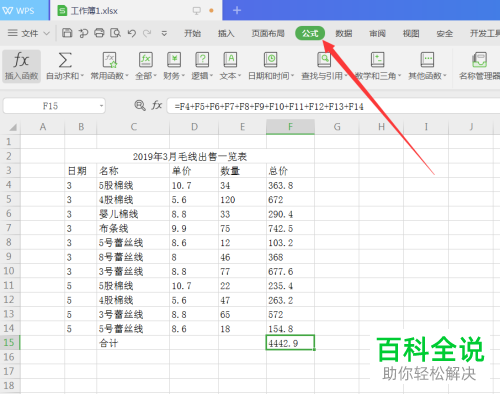The image size is (500, 394).
Task: Click the 婴儿棉线 cell
Action: pyautogui.click(x=133, y=214)
